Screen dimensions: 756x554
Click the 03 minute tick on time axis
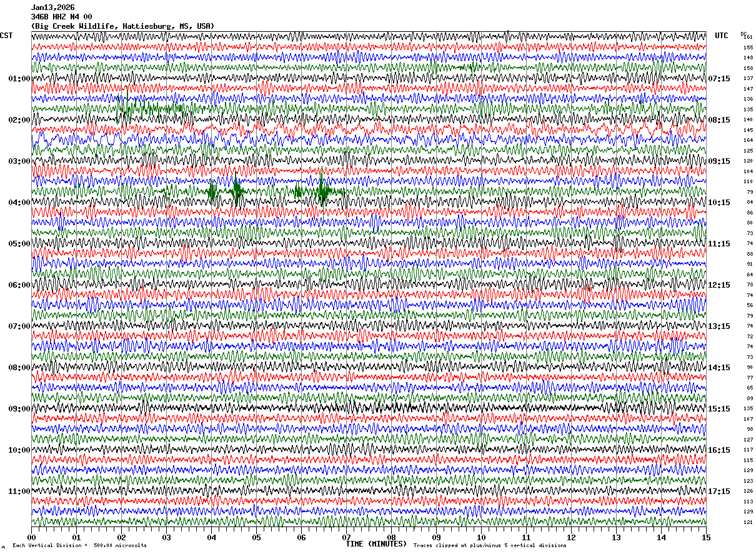pyautogui.click(x=166, y=537)
